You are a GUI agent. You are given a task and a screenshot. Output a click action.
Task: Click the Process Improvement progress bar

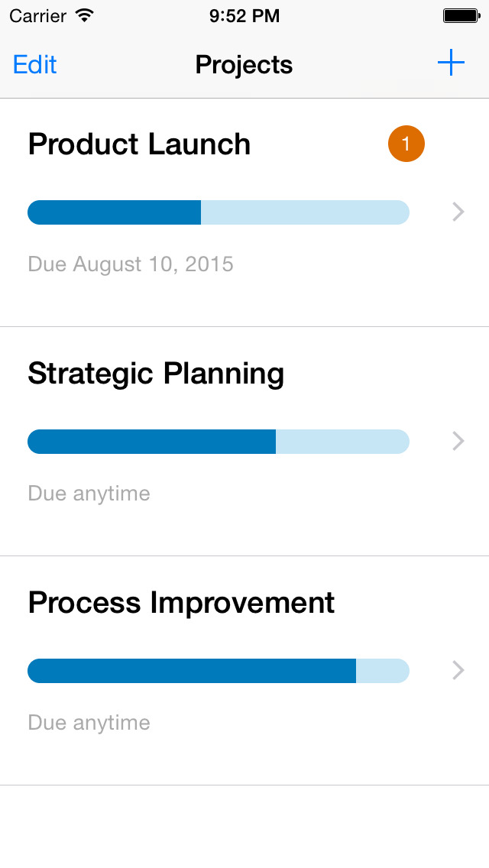tap(219, 671)
